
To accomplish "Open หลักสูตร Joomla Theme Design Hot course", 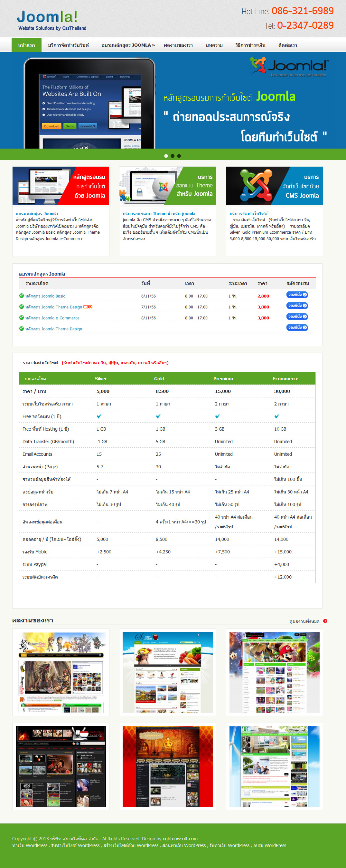I will (x=53, y=307).
